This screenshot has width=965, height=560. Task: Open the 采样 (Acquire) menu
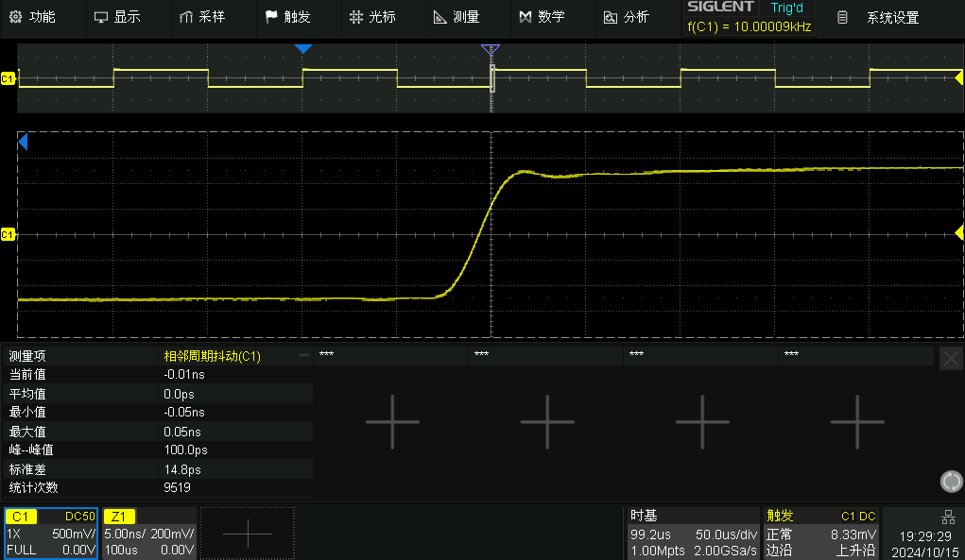[x=202, y=17]
